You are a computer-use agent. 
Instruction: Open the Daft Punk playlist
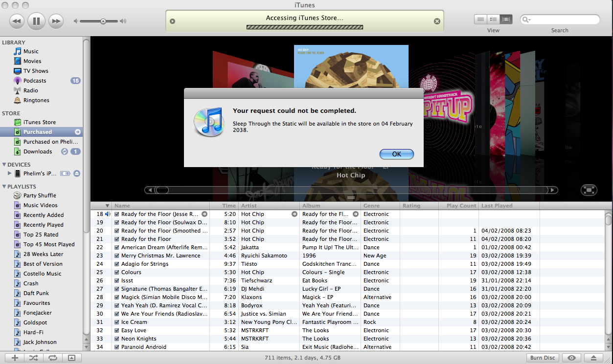click(x=36, y=293)
